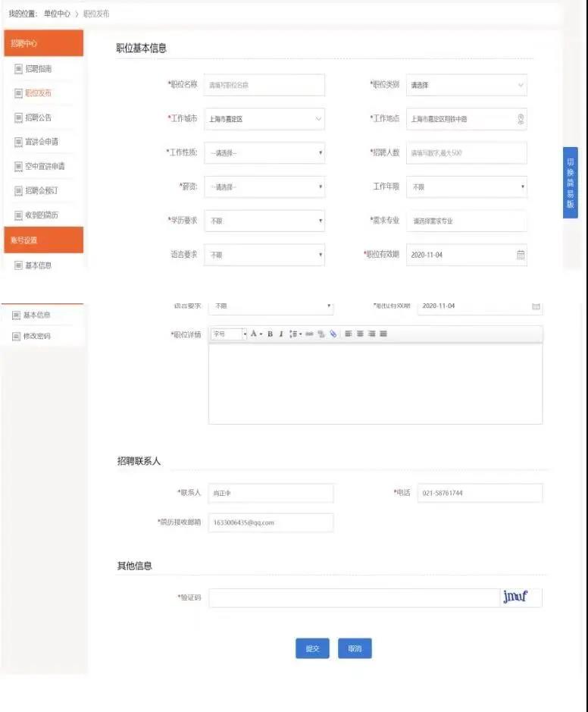Click the font color A icon
Screen dimensions: 588x712
[x=253, y=334]
